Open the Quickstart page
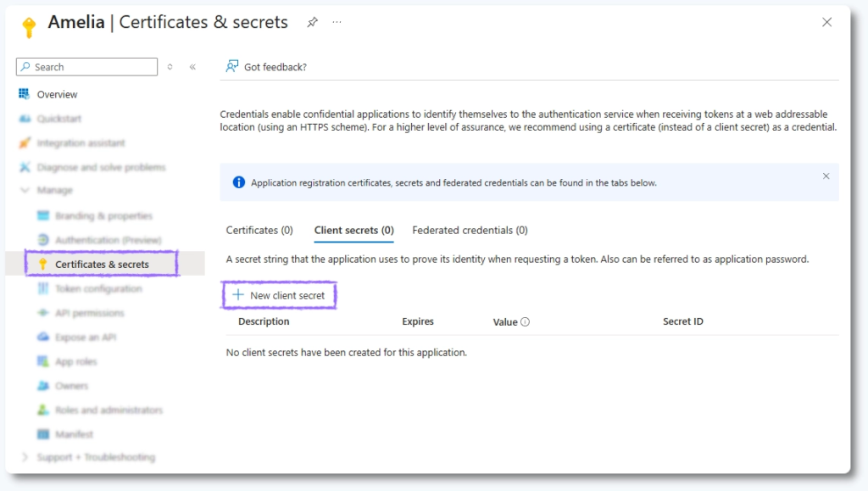The height and width of the screenshot is (491, 868). 58,119
